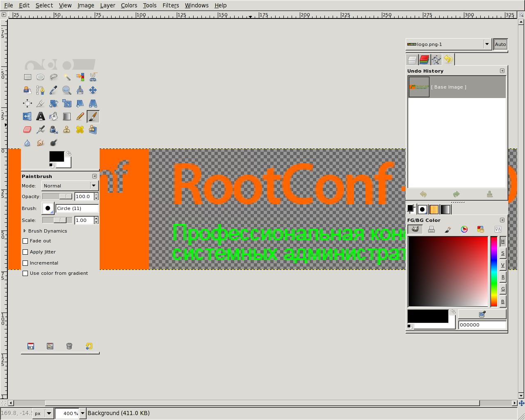Open the Watercolor color selector tab

pyautogui.click(x=448, y=229)
